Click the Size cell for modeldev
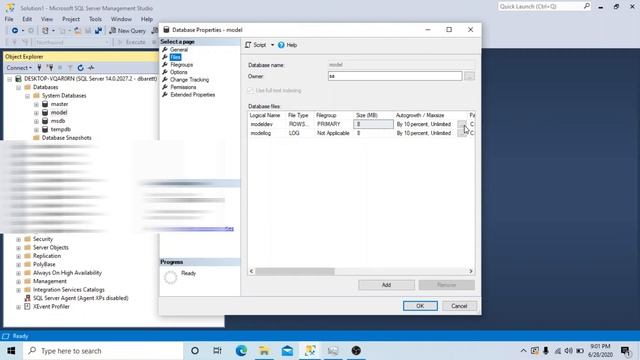Image resolution: width=640 pixels, height=360 pixels. (373, 124)
